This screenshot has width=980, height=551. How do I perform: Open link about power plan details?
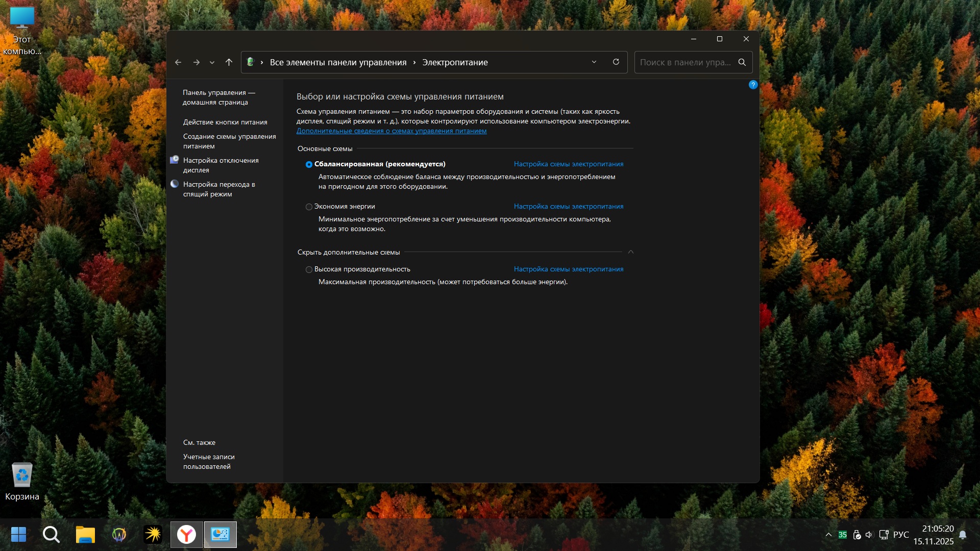pos(391,131)
